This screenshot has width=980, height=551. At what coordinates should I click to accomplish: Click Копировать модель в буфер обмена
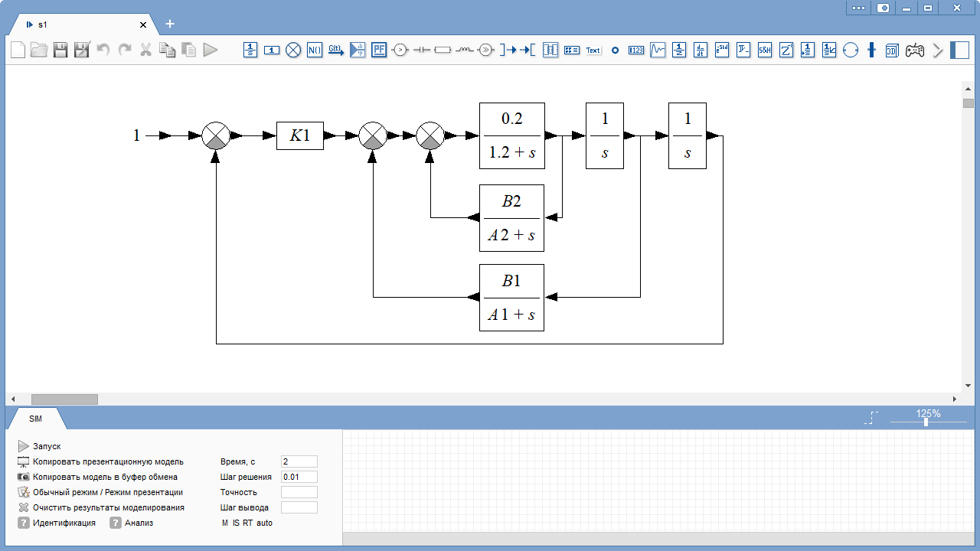[x=97, y=477]
